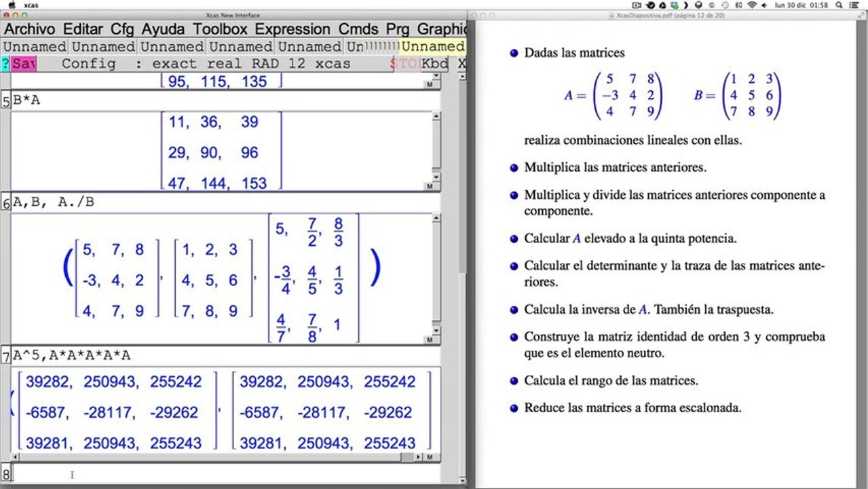This screenshot has width=868, height=489.
Task: Select the active yellow Unnamed session tab
Action: [432, 47]
